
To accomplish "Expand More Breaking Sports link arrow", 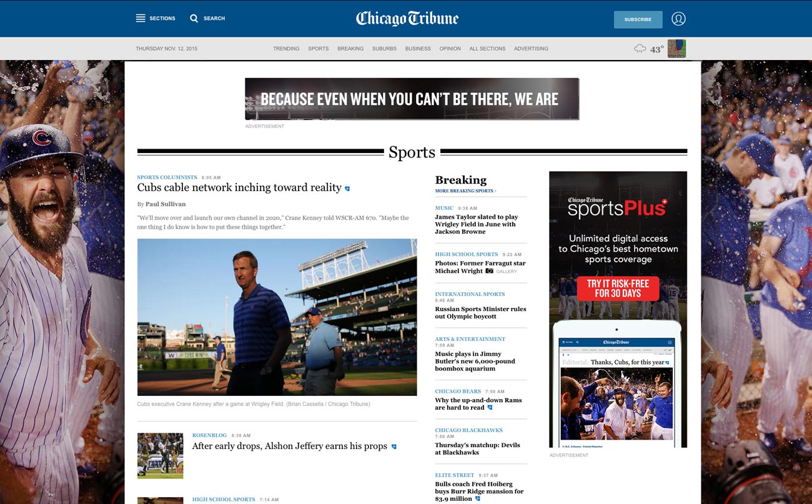I will (x=495, y=191).
